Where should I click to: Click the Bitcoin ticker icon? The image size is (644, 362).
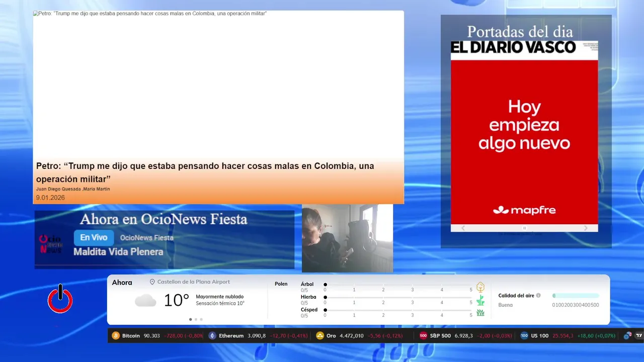pos(116,335)
